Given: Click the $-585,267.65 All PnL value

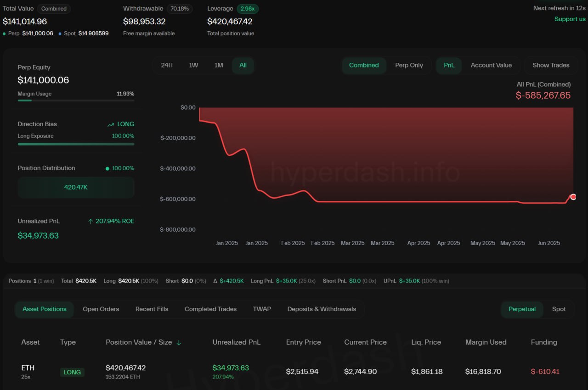Looking at the screenshot, I should pyautogui.click(x=543, y=95).
